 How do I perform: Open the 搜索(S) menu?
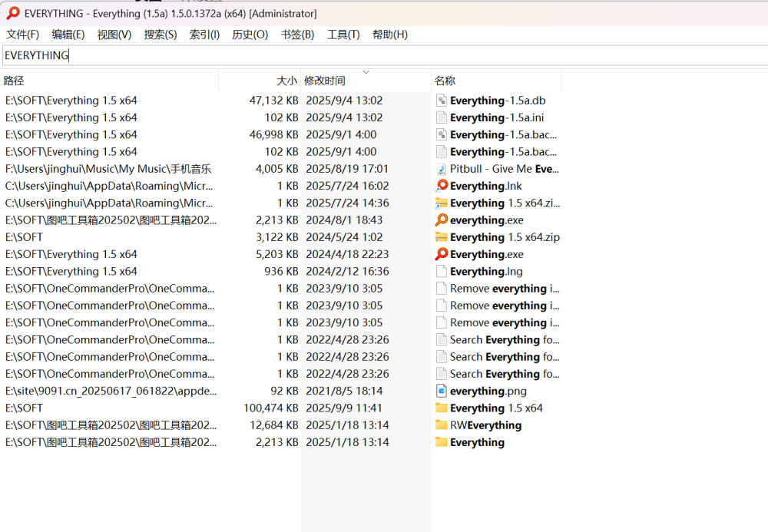click(161, 35)
